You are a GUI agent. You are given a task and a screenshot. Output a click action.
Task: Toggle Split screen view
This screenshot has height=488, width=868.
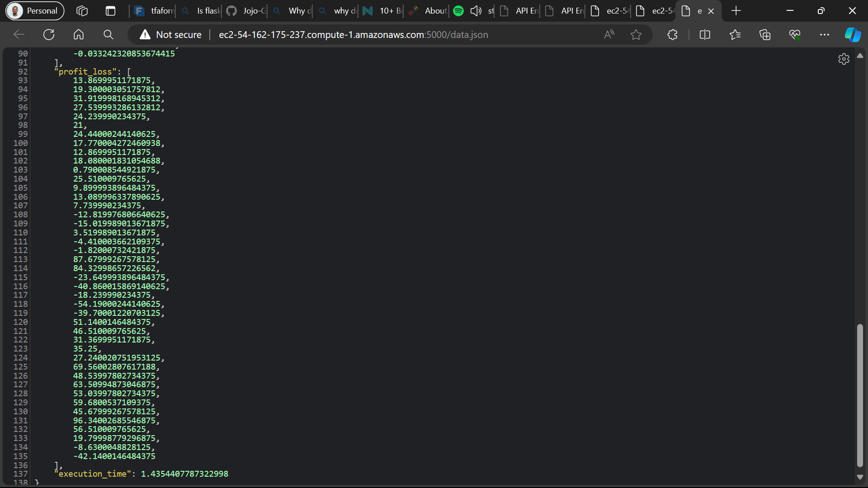[x=705, y=35]
